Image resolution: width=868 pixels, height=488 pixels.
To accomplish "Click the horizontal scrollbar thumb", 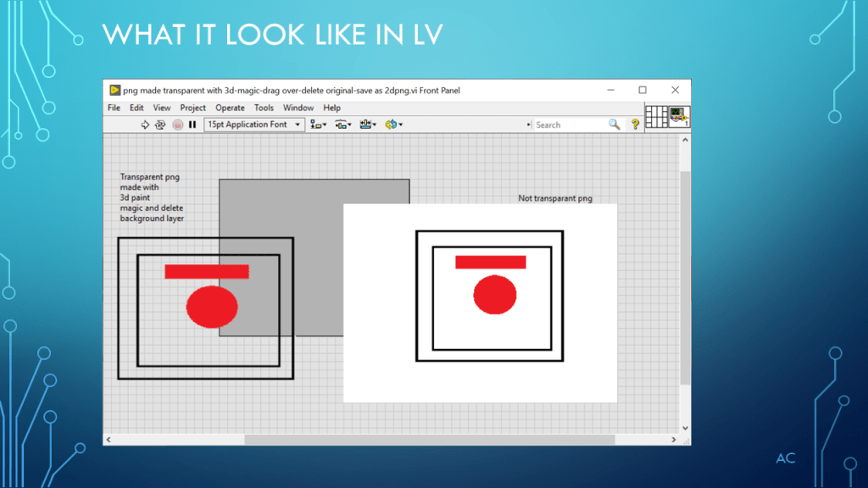I will pyautogui.click(x=429, y=440).
